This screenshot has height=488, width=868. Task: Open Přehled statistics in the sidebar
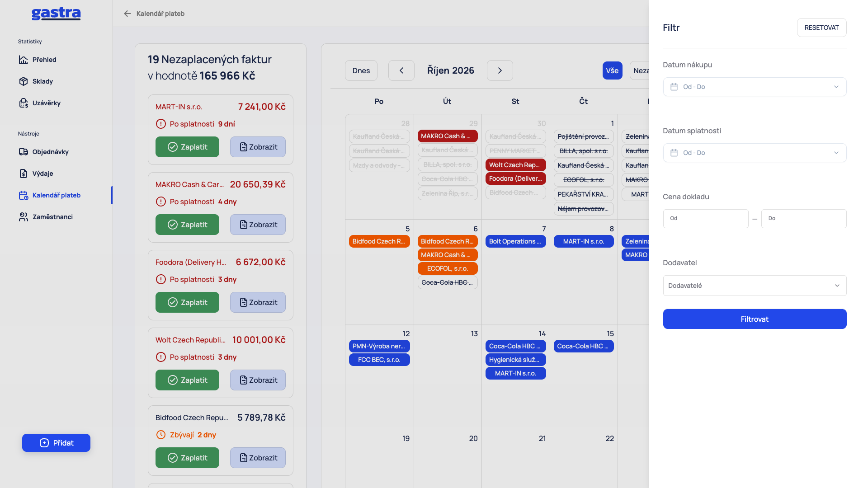coord(44,60)
